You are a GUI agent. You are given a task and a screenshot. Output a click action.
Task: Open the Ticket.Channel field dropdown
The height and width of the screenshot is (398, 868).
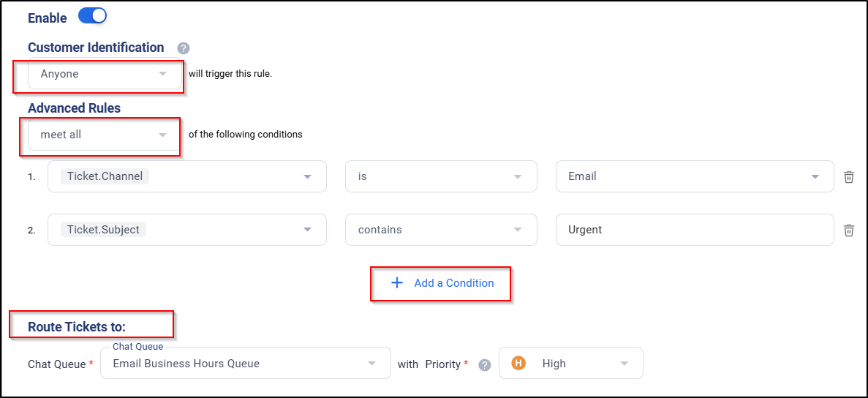pos(187,176)
